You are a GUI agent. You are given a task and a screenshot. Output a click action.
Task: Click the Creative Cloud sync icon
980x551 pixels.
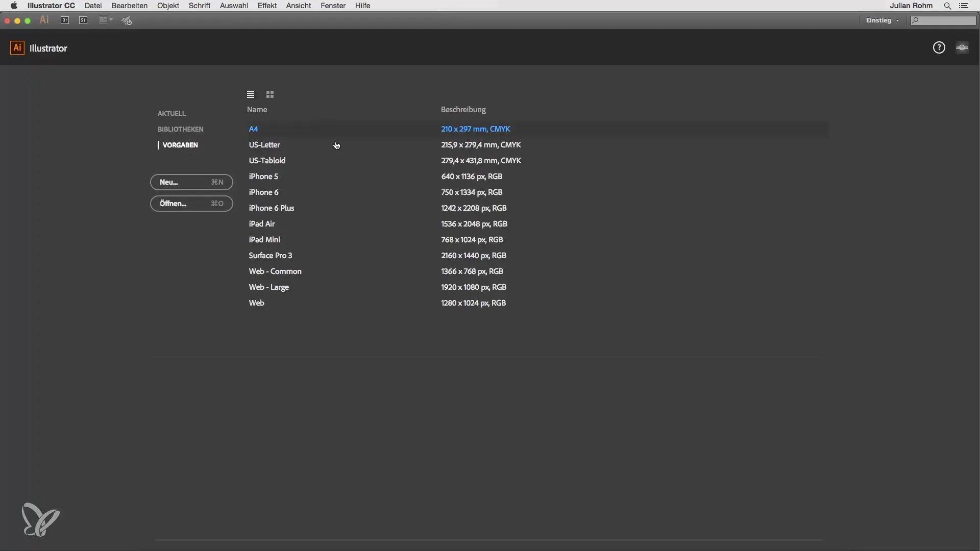pos(962,48)
